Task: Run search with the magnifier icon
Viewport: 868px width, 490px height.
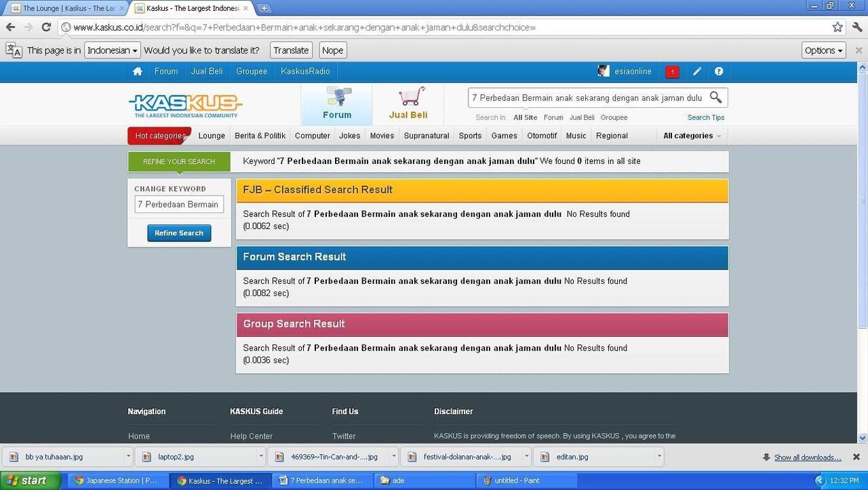Action: pos(715,98)
